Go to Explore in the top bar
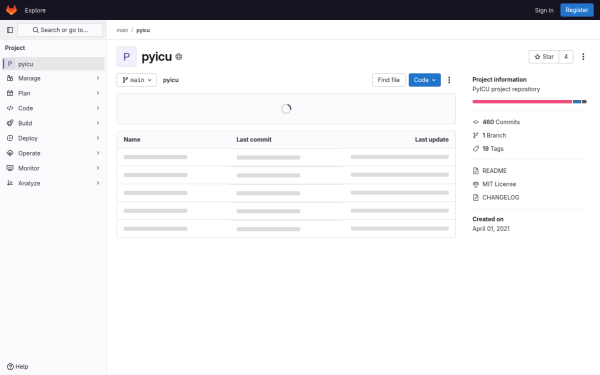This screenshot has width=600, height=375. click(35, 10)
